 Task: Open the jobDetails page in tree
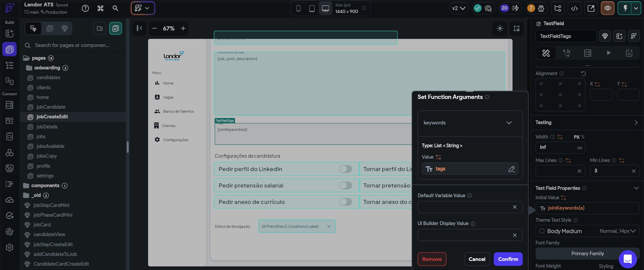tap(47, 127)
